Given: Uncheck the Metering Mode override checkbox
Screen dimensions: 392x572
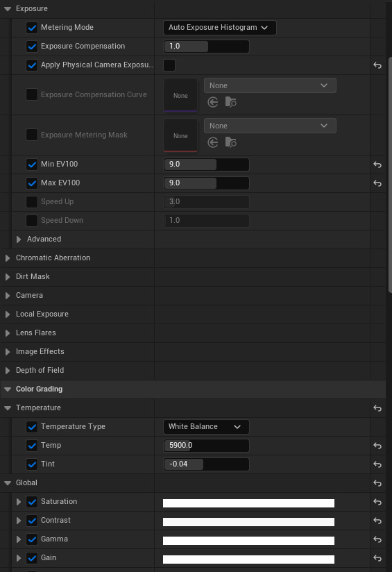Looking at the screenshot, I should (x=32, y=28).
